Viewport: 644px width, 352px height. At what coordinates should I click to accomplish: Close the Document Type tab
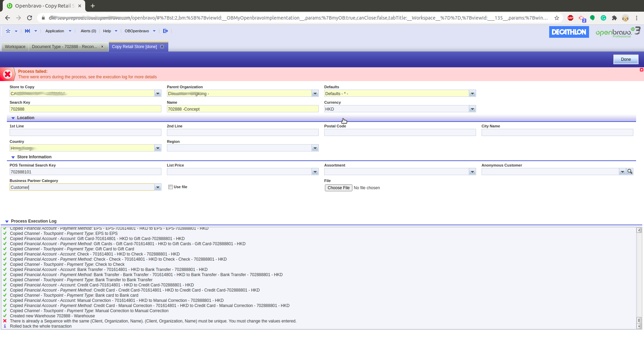click(x=102, y=47)
